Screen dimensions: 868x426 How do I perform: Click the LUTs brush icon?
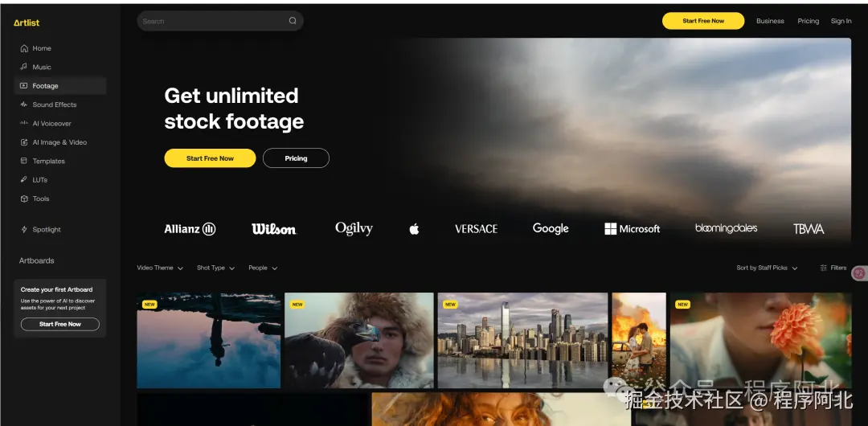point(24,180)
